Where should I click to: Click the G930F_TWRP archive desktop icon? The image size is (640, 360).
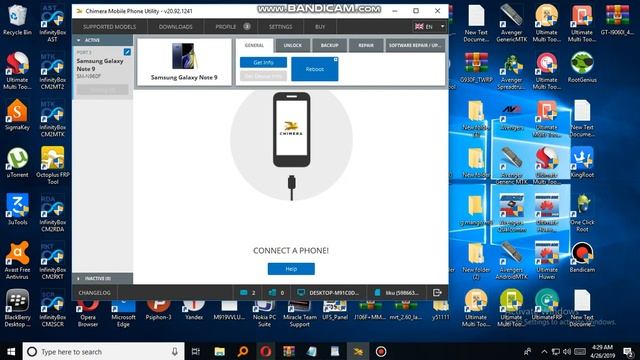coord(476,67)
